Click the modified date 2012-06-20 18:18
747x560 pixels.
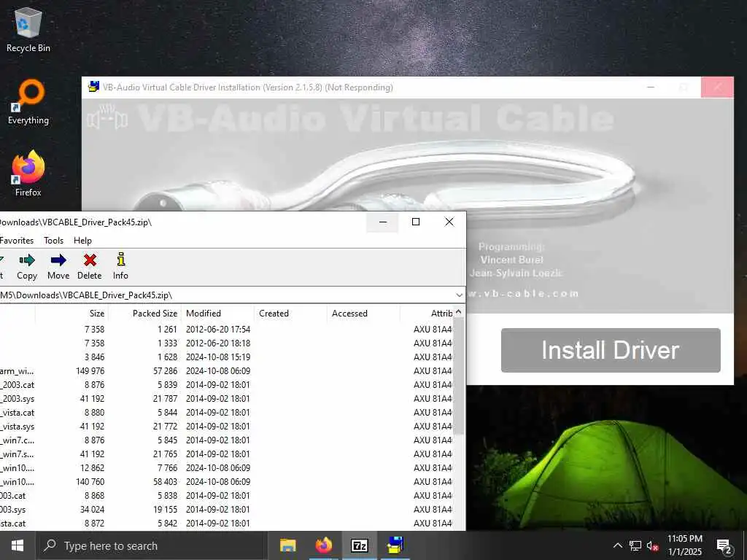coord(217,343)
